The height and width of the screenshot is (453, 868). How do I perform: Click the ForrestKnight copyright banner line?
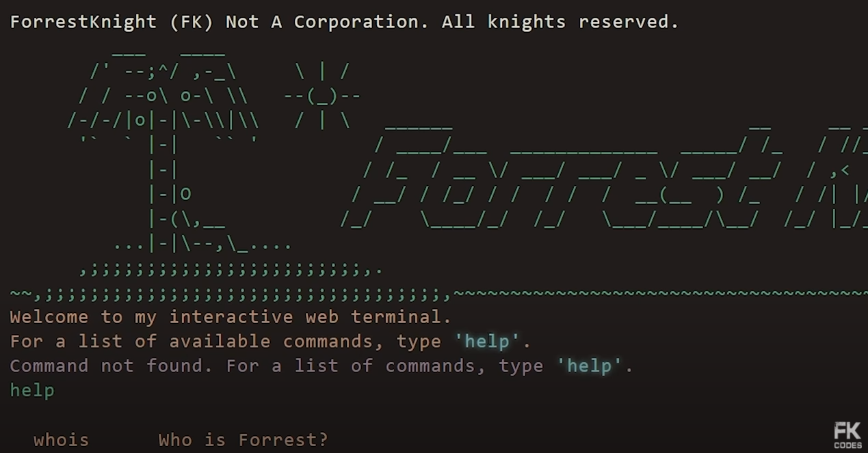pos(344,22)
